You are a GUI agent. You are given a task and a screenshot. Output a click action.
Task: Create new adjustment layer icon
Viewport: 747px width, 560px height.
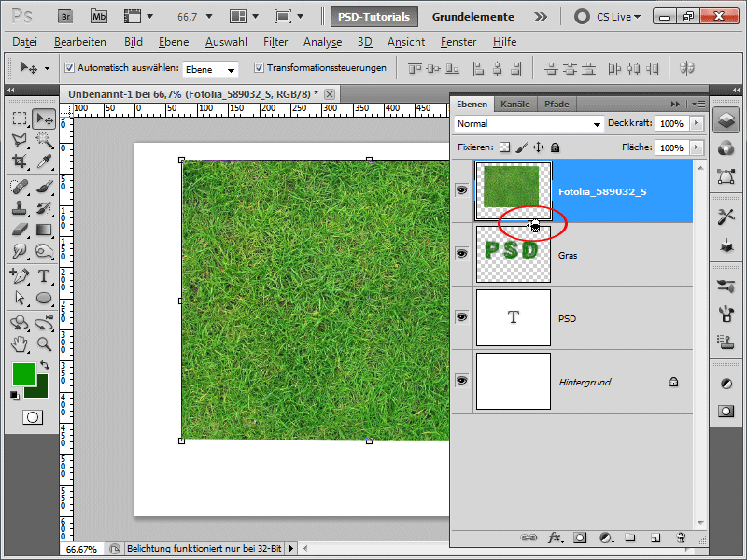(606, 538)
